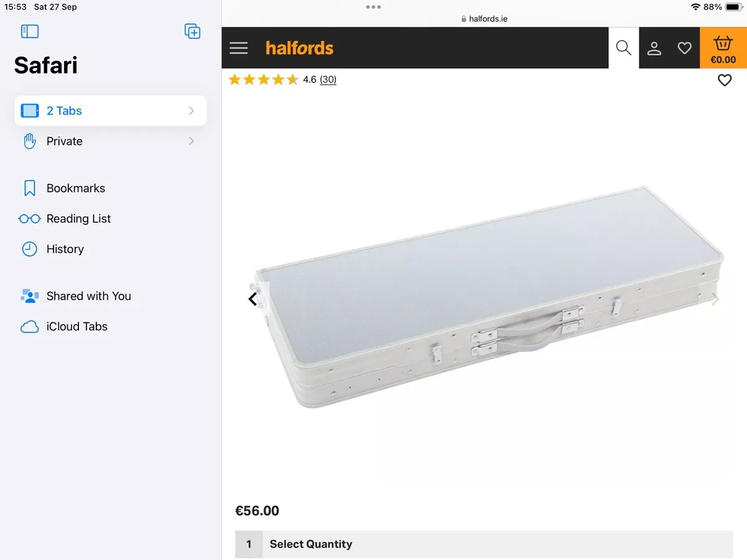747x560 pixels.
Task: Go to next product image
Action: click(715, 299)
